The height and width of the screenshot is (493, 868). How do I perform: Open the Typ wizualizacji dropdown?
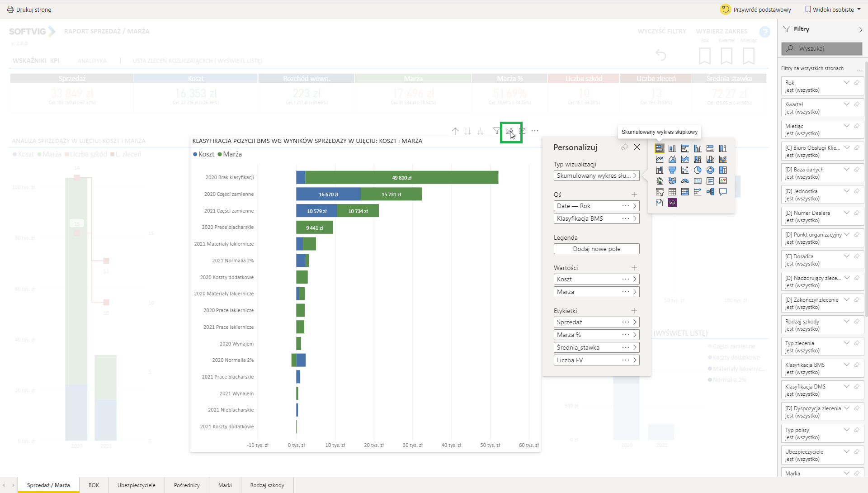click(596, 175)
